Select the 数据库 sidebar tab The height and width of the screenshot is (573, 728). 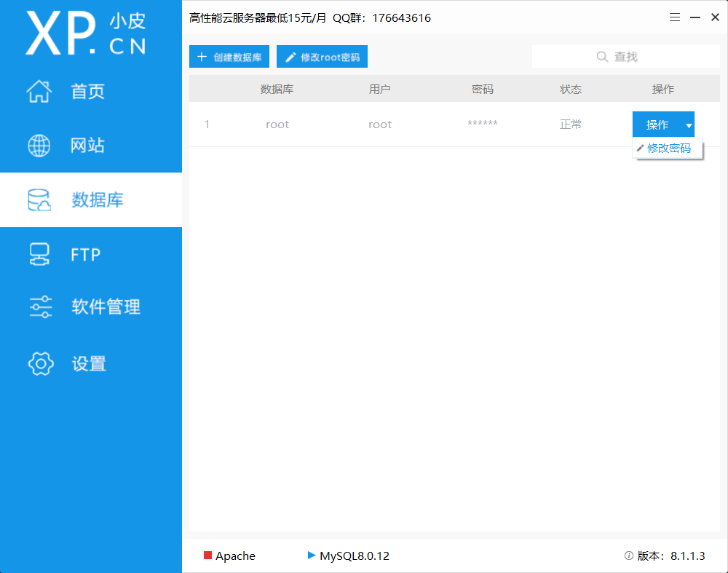(x=91, y=199)
